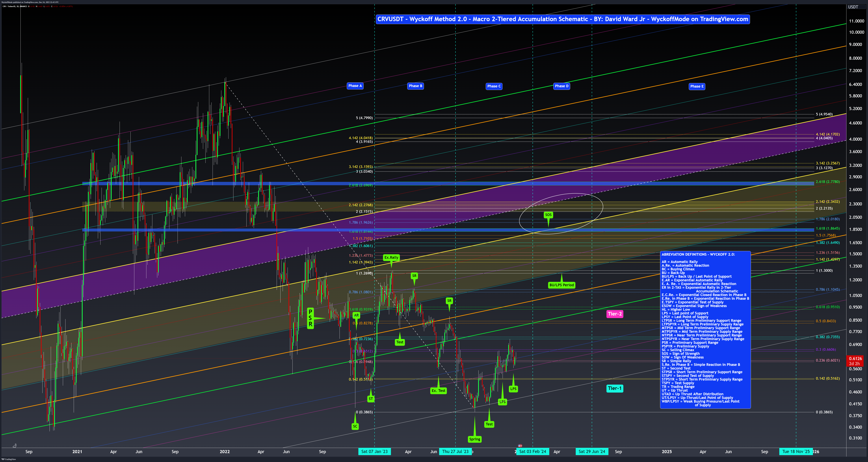Click the chart title banner CRVUSDT Wyckoff Method

563,19
